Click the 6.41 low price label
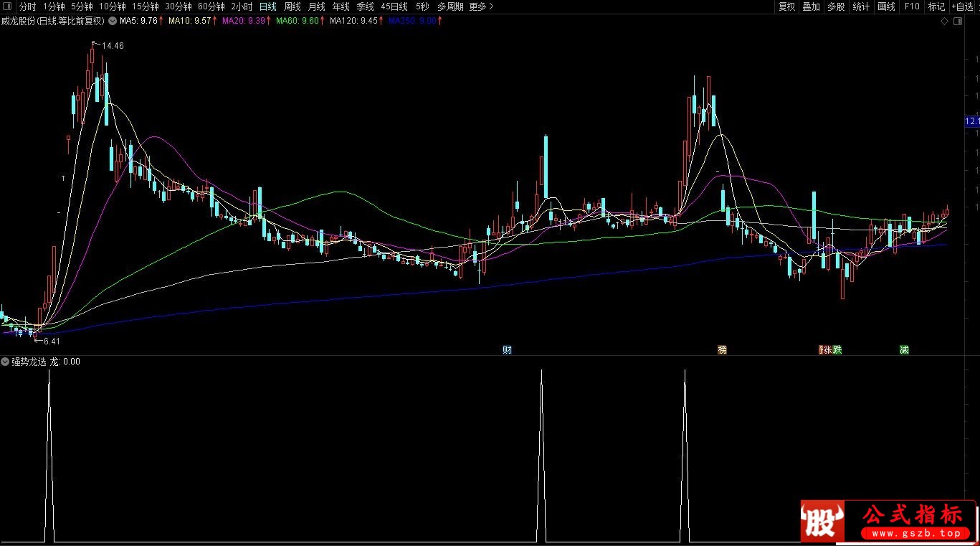 click(51, 342)
